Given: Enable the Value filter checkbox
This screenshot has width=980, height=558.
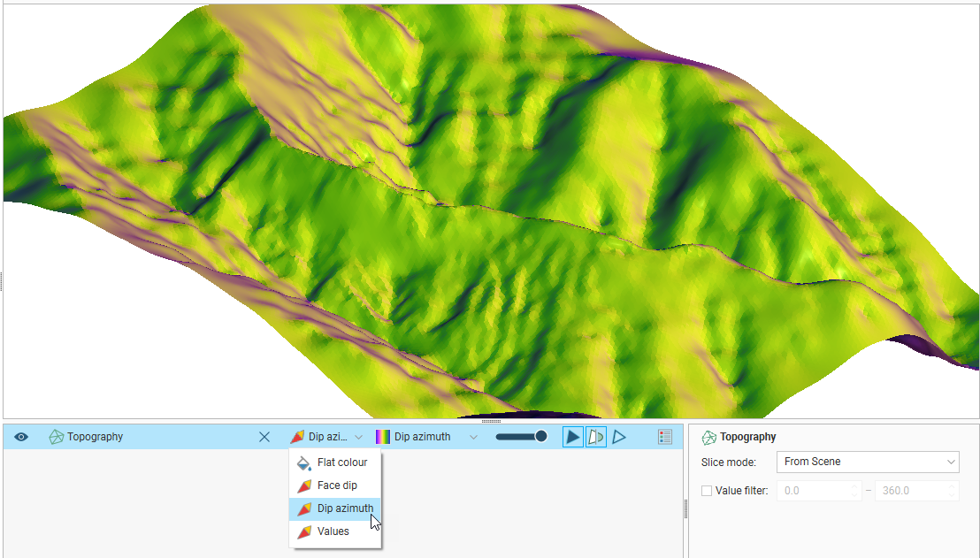Looking at the screenshot, I should [707, 491].
